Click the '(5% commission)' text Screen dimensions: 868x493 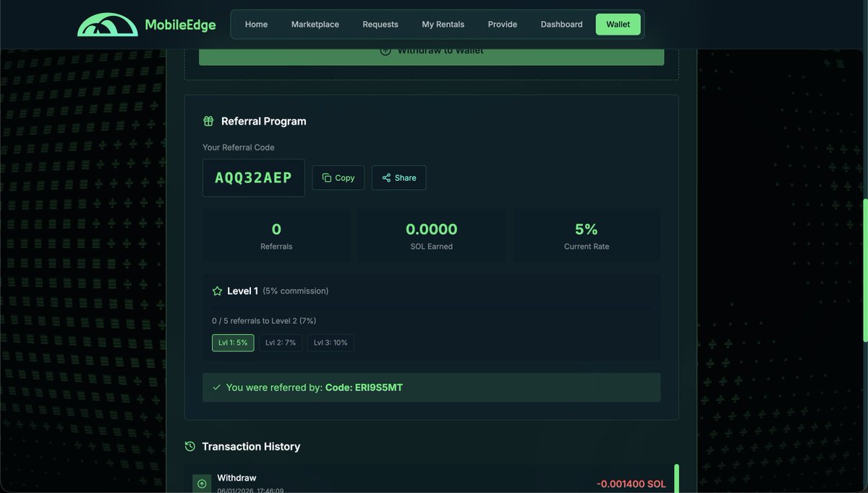click(x=296, y=291)
